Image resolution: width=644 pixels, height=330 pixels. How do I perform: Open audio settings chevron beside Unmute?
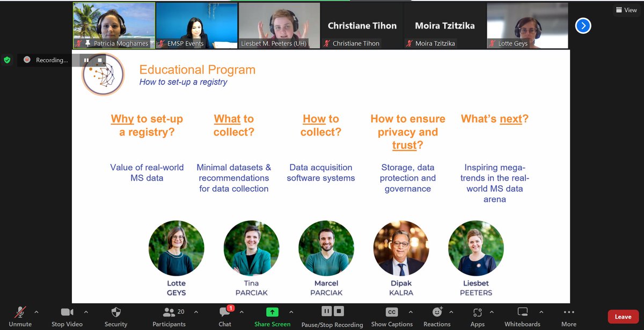coord(36,312)
